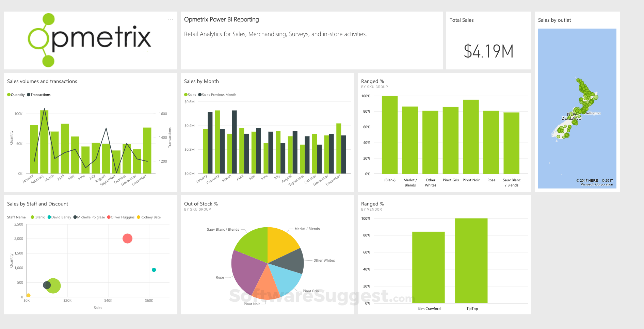Select the small yellow Rodney Bate bubble
644x329 pixels.
(x=28, y=295)
